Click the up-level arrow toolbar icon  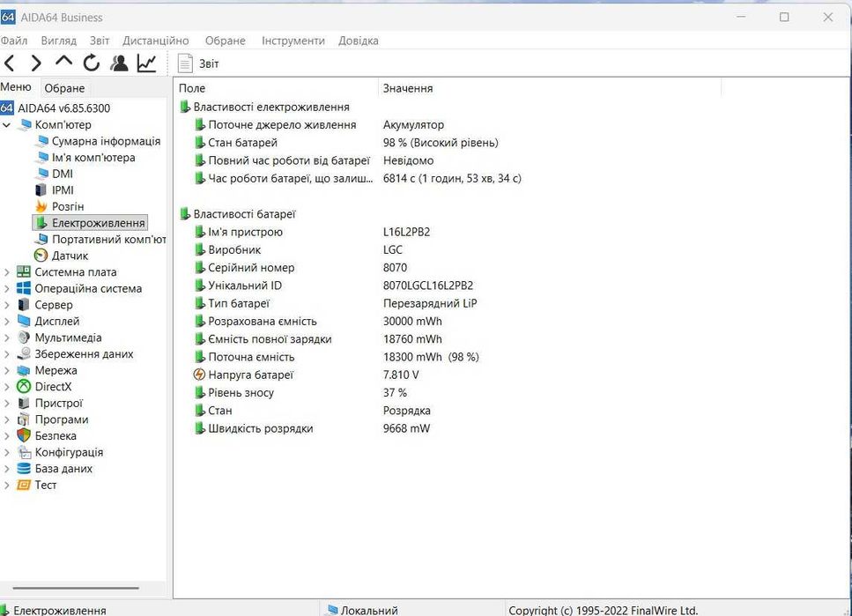click(63, 61)
